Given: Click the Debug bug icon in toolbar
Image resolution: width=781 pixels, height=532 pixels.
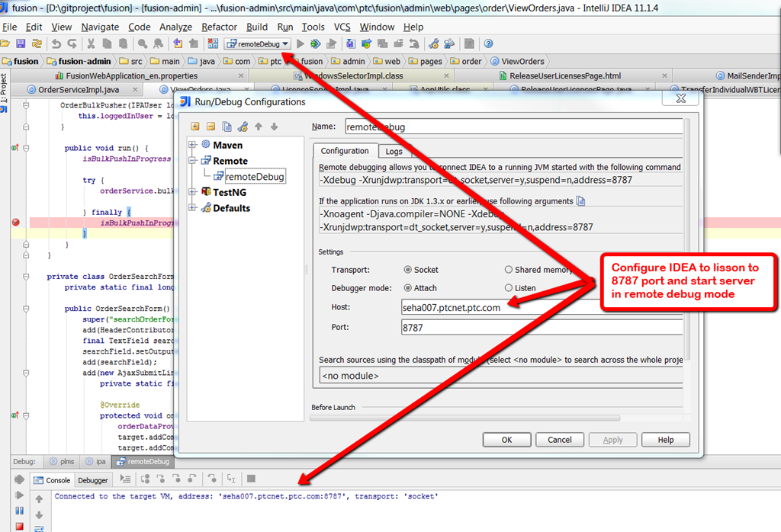Looking at the screenshot, I should click(x=315, y=44).
